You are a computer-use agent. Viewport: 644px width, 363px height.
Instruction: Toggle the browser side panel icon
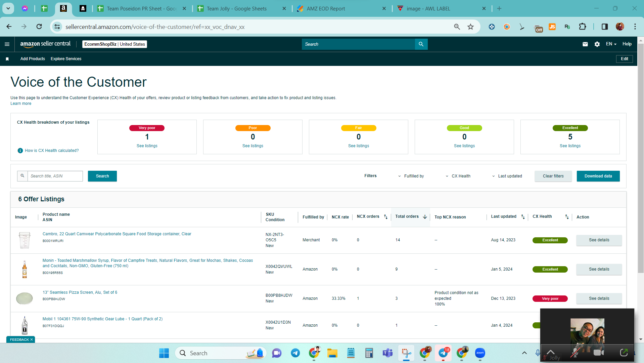pos(605,27)
